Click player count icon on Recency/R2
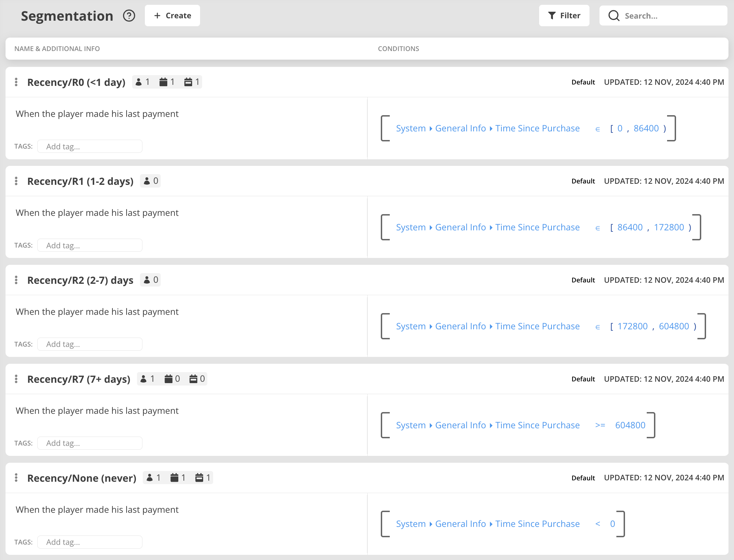The width and height of the screenshot is (734, 560). [x=147, y=280]
